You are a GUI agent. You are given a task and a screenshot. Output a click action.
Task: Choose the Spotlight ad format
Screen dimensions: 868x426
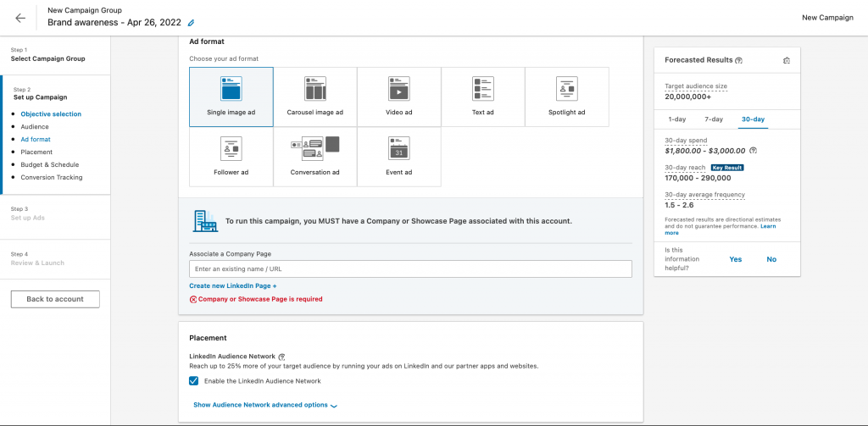pyautogui.click(x=566, y=97)
